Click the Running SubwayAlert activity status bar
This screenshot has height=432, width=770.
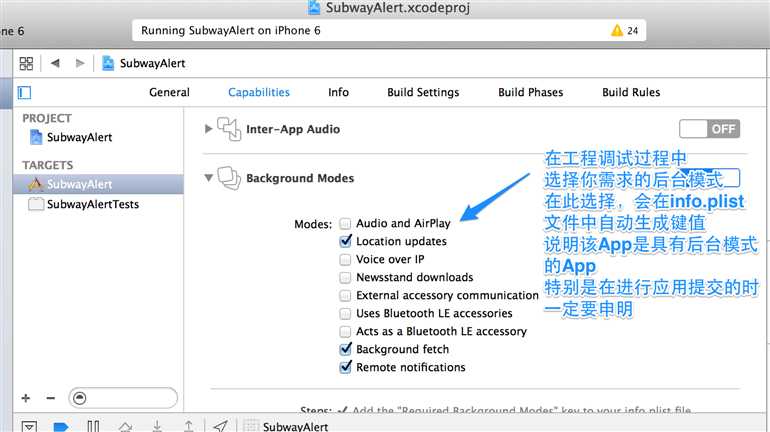click(x=388, y=30)
